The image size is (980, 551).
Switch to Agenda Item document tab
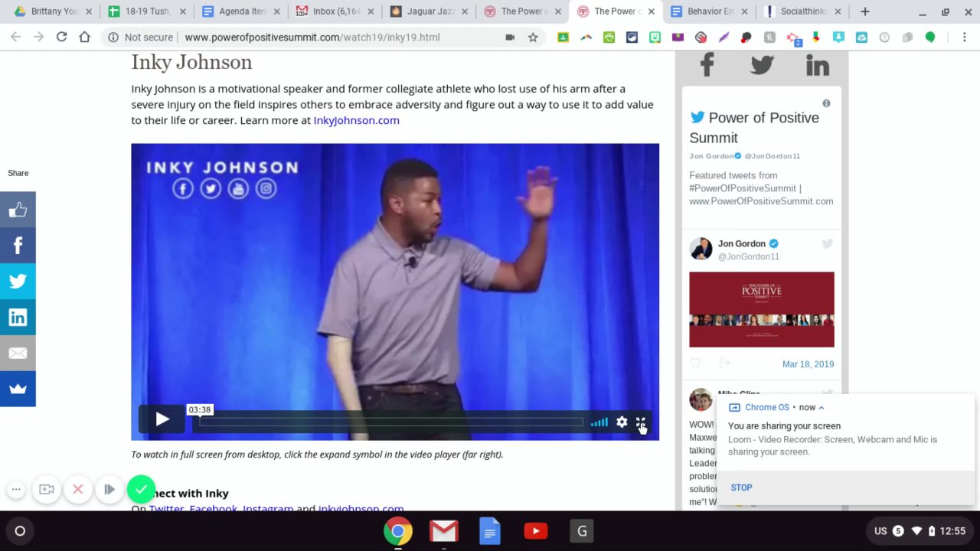tap(239, 11)
